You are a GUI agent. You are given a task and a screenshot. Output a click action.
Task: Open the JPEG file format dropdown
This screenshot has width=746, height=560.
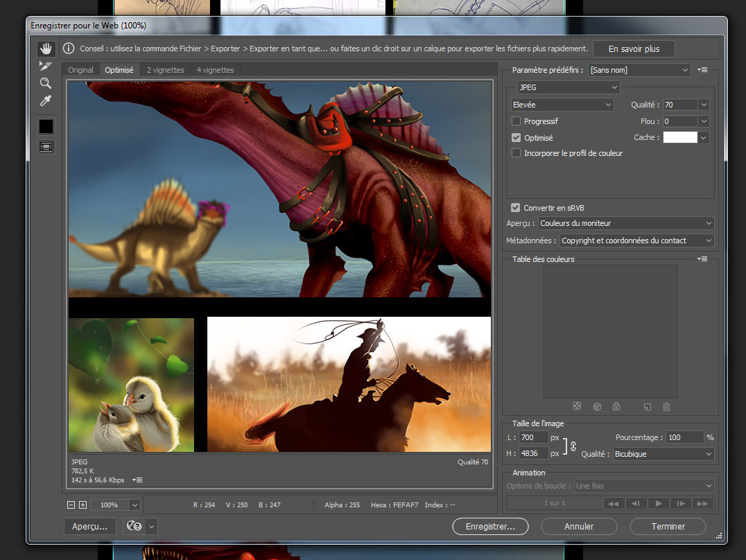click(568, 87)
